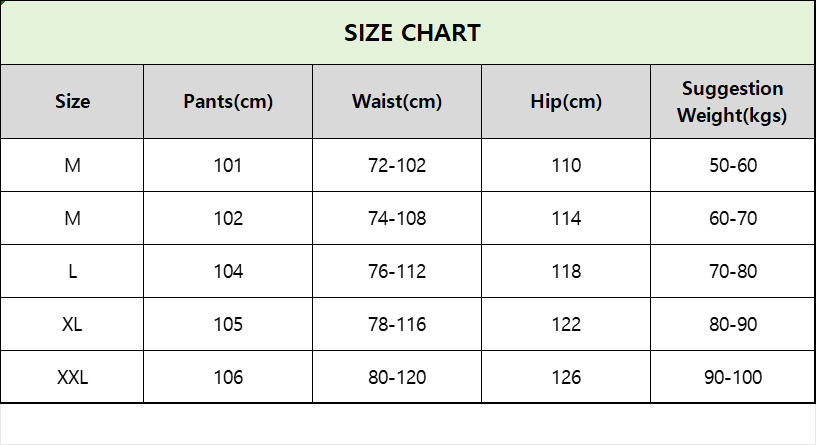
Task: Click the XXL size cell
Action: pos(72,377)
